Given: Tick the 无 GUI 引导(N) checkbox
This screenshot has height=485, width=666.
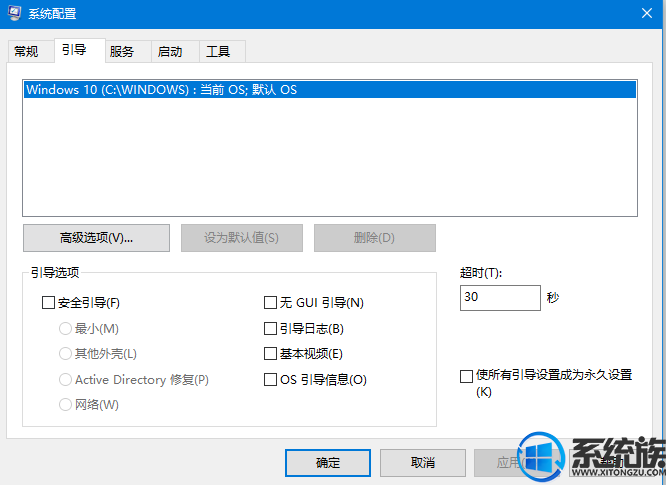Looking at the screenshot, I should click(270, 303).
